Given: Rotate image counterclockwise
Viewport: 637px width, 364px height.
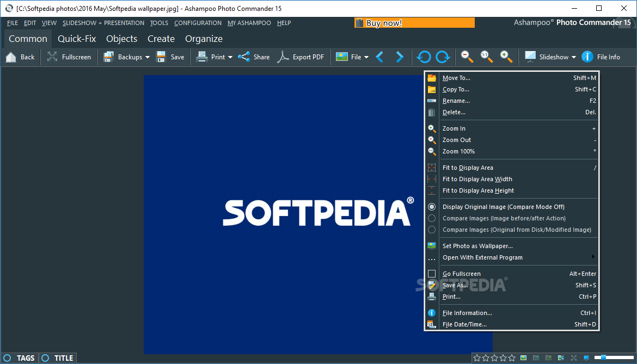Looking at the screenshot, I should tap(424, 57).
